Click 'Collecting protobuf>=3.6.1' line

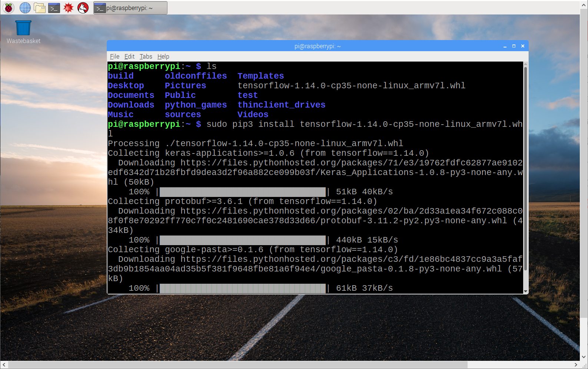pyautogui.click(x=243, y=201)
